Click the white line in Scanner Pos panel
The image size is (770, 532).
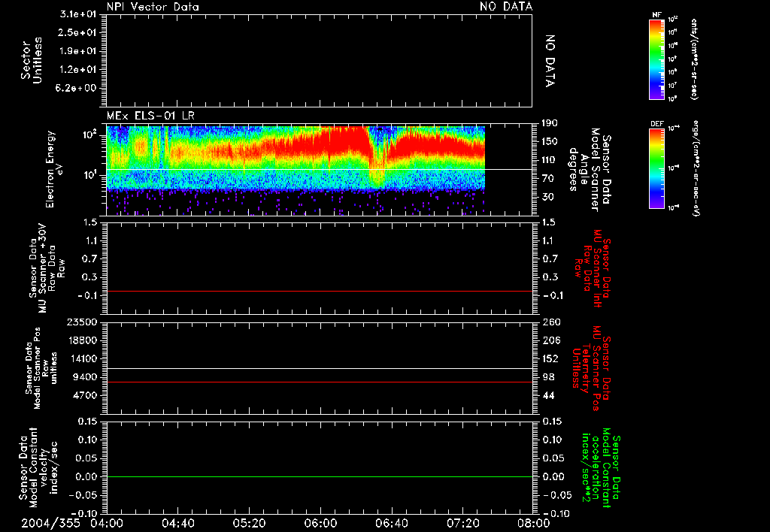[x=319, y=369]
